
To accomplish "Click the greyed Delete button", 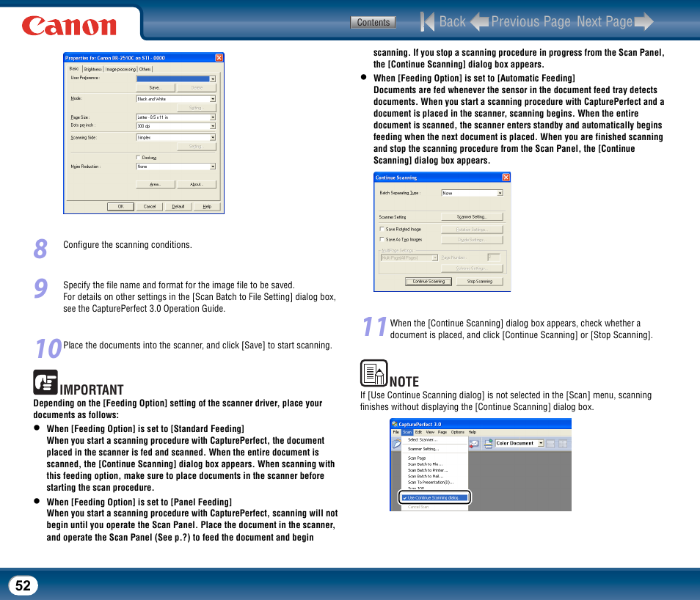I will [197, 87].
